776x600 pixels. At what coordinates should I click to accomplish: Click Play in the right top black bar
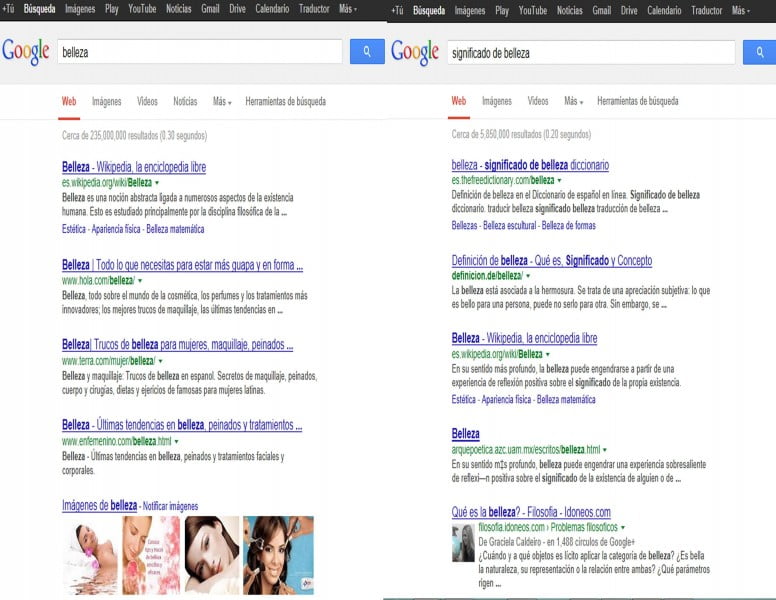click(502, 10)
